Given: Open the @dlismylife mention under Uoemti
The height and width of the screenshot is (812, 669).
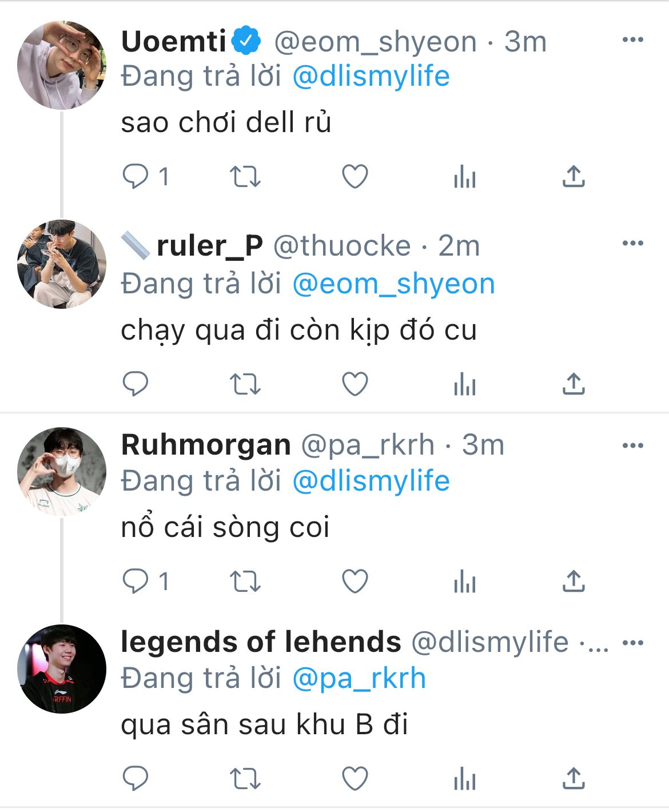Looking at the screenshot, I should [x=371, y=77].
